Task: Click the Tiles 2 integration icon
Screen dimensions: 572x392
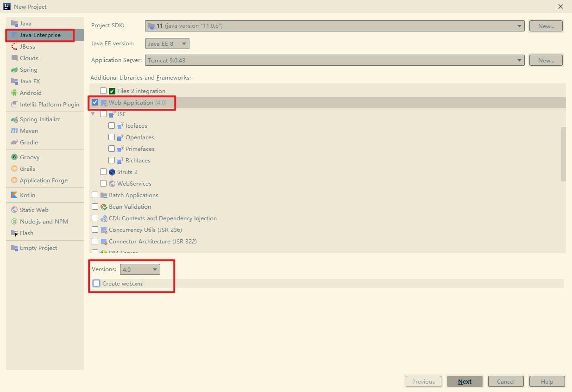Action: coord(112,91)
